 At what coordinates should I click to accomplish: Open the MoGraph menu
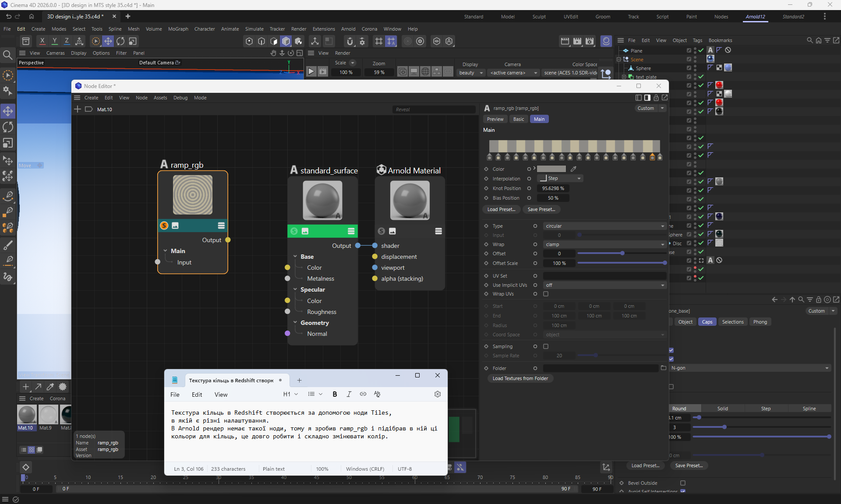pyautogui.click(x=178, y=29)
